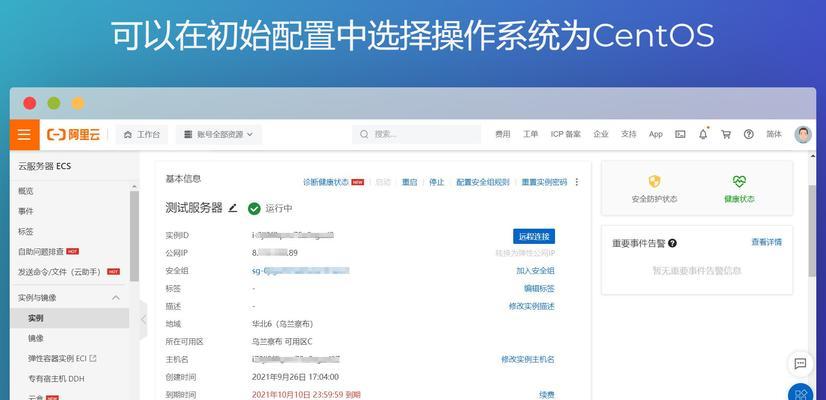
Task: Click the 乌兰察布 可用区C value
Action: pyautogui.click(x=282, y=342)
